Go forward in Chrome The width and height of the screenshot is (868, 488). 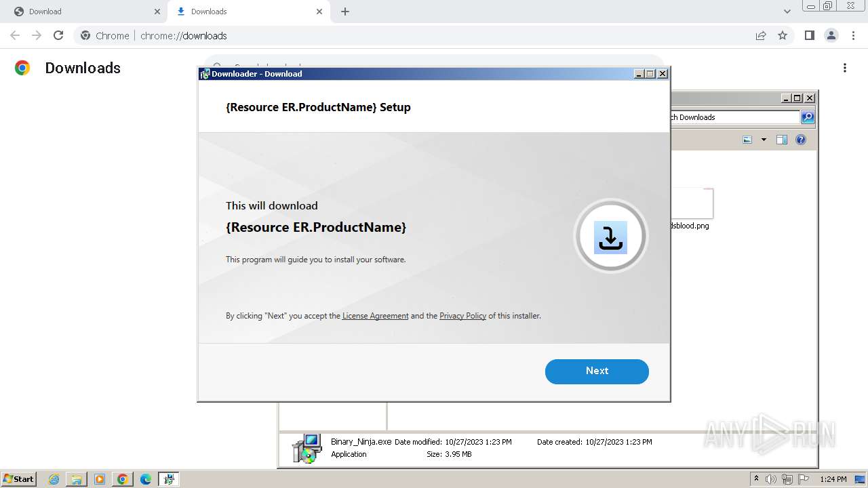pos(37,35)
